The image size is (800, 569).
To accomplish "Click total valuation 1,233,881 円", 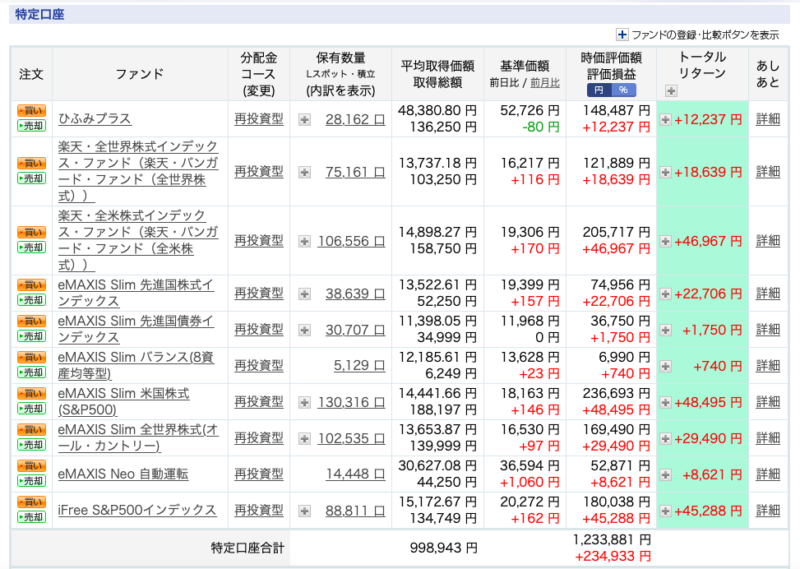I will (x=612, y=539).
